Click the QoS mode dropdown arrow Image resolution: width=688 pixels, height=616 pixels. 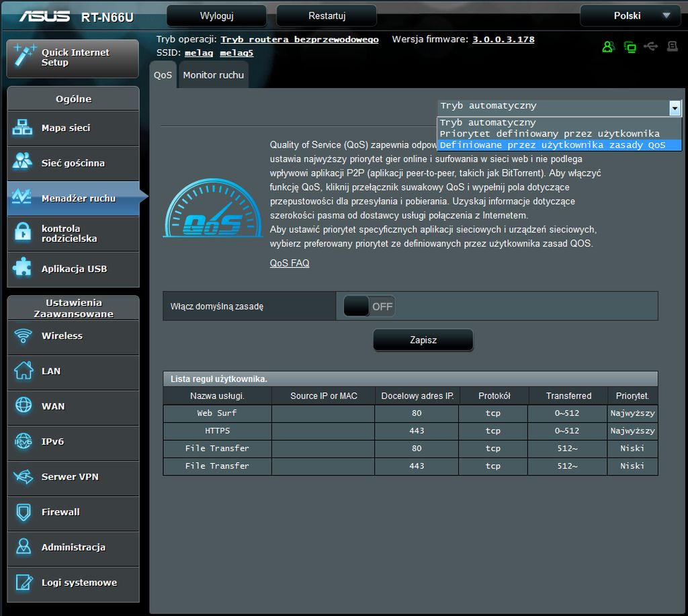pos(675,107)
